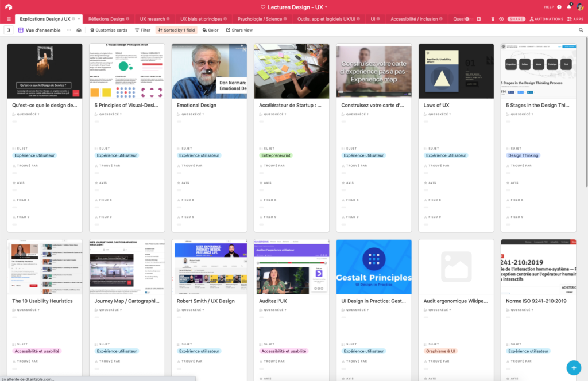
Task: Open The 10 Usability Heuristics card title
Action: click(42, 301)
